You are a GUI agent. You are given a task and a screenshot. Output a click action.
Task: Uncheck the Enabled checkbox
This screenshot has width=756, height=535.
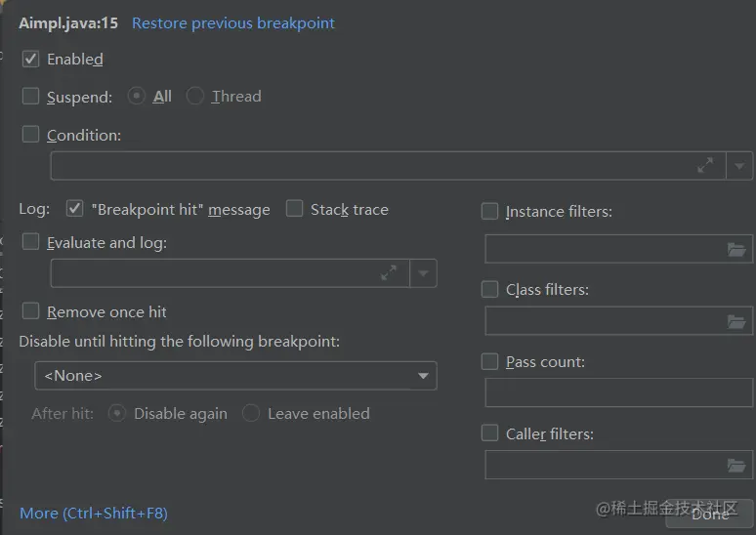coord(30,59)
